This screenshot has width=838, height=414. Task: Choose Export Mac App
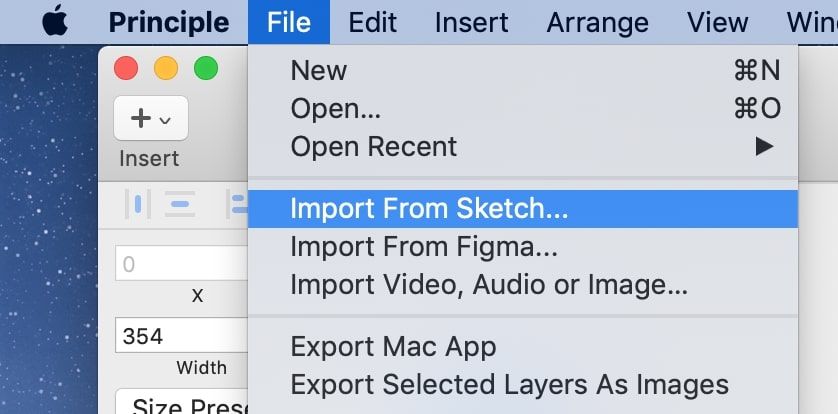[x=392, y=347]
